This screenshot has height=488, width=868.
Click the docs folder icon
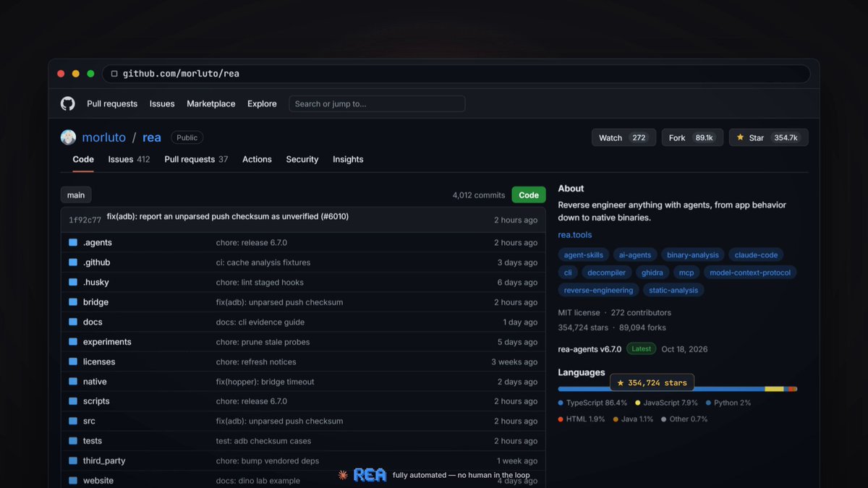click(73, 322)
